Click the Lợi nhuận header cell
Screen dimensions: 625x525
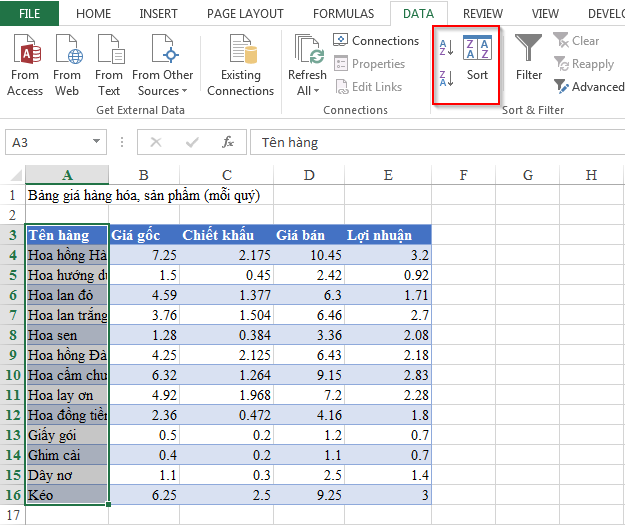click(x=388, y=235)
